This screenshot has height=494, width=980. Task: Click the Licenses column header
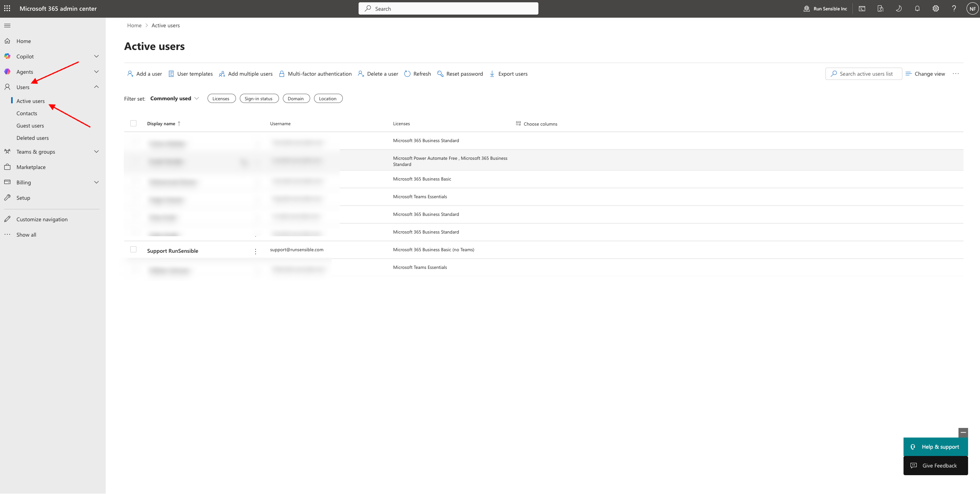[401, 124]
